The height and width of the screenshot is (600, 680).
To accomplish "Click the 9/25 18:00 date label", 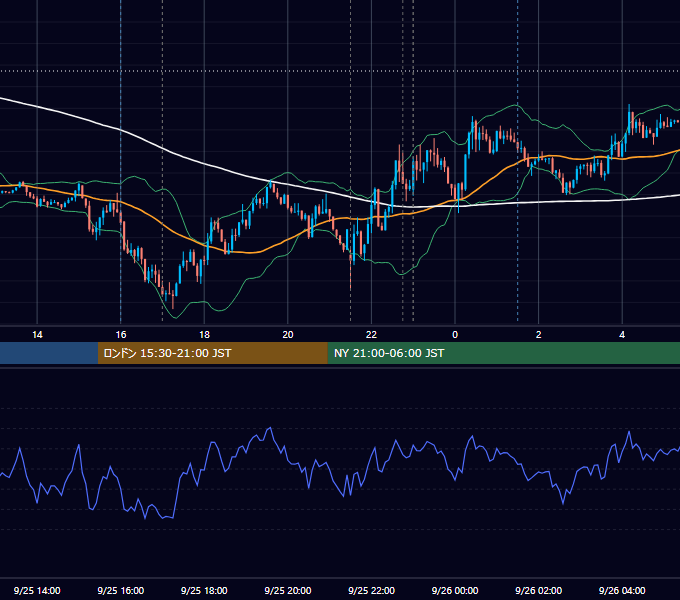I will 204,590.
